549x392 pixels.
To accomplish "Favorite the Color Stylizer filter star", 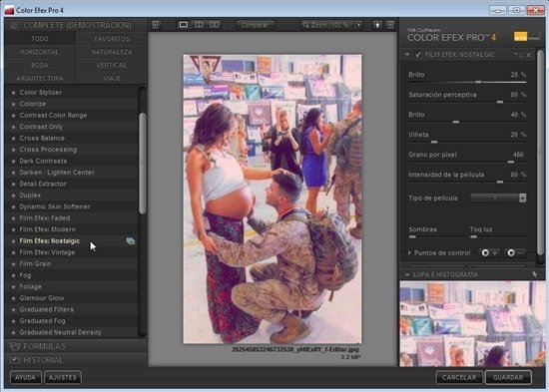I will point(13,93).
